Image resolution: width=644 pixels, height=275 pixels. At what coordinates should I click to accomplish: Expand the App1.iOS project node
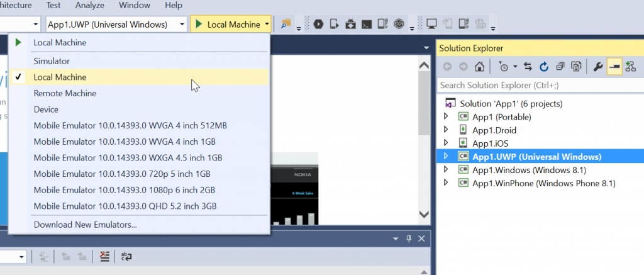tap(446, 143)
